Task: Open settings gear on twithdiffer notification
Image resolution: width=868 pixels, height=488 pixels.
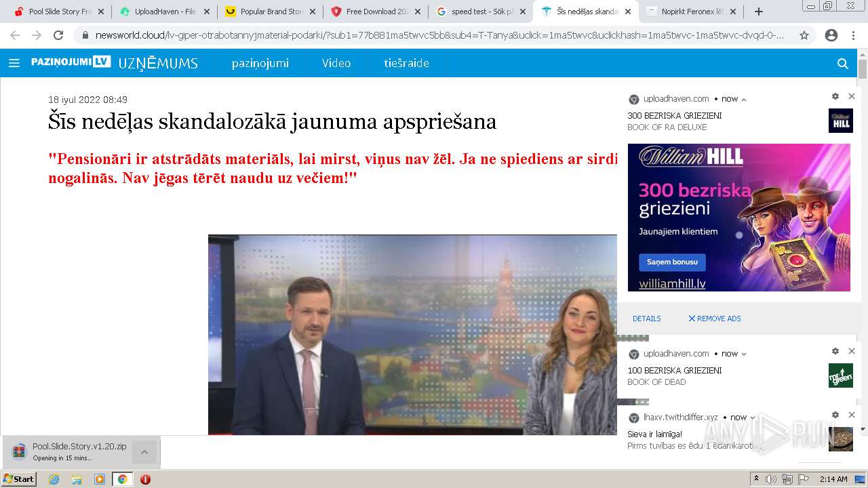Action: point(835,415)
